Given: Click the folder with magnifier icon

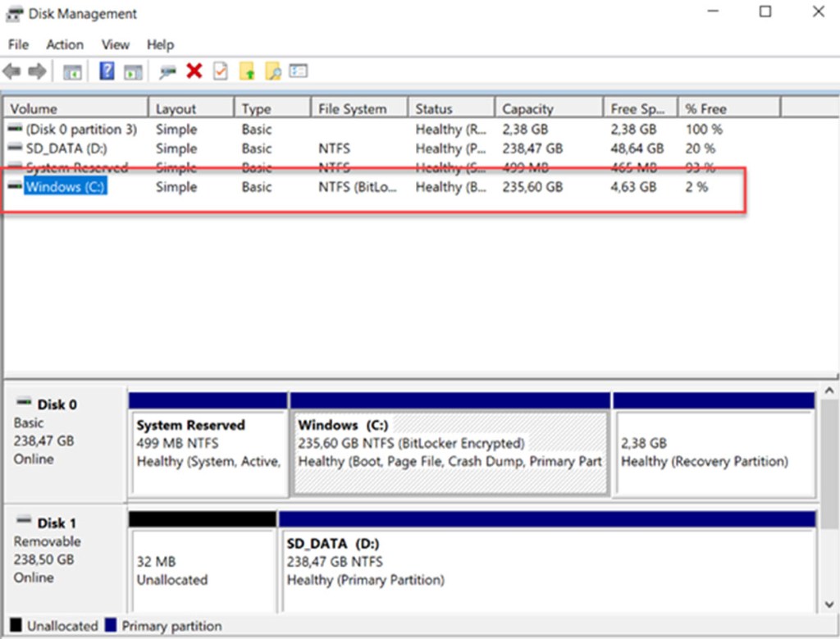Looking at the screenshot, I should click(272, 72).
